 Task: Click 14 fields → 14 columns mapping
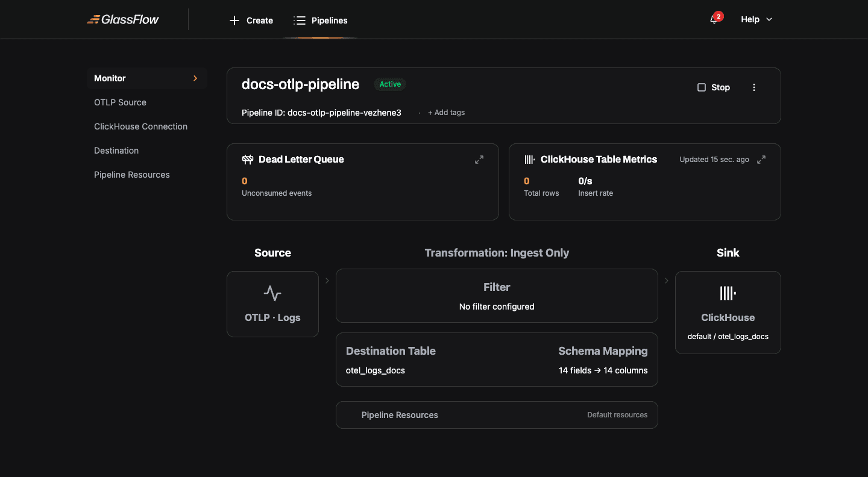603,370
